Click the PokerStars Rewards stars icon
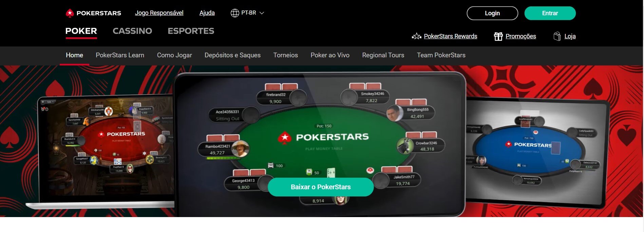 pyautogui.click(x=416, y=36)
